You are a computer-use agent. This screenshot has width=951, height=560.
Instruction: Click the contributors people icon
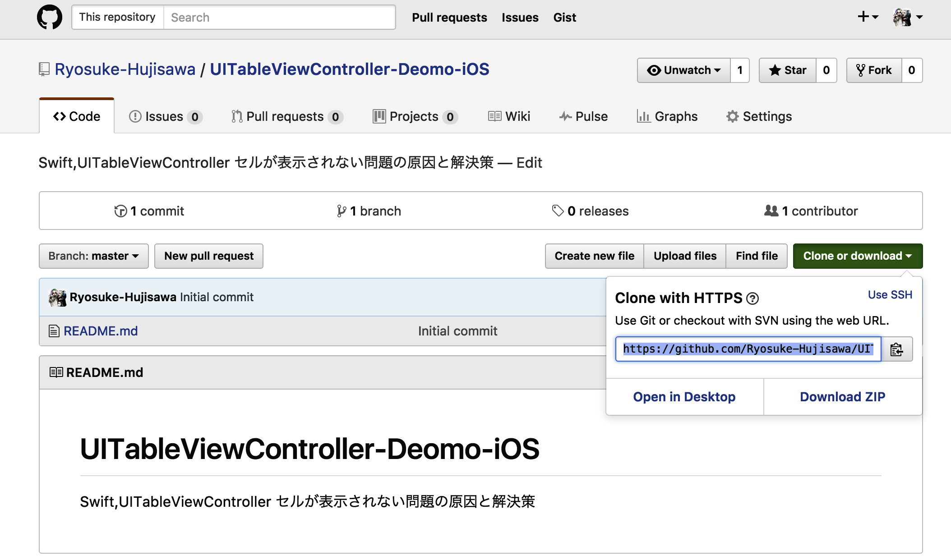[x=771, y=211]
